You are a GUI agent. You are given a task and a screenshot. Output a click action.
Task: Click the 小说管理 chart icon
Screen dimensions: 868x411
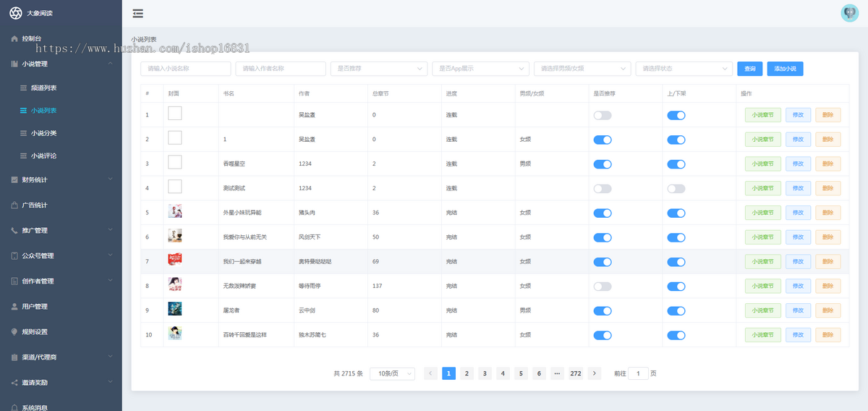point(14,64)
